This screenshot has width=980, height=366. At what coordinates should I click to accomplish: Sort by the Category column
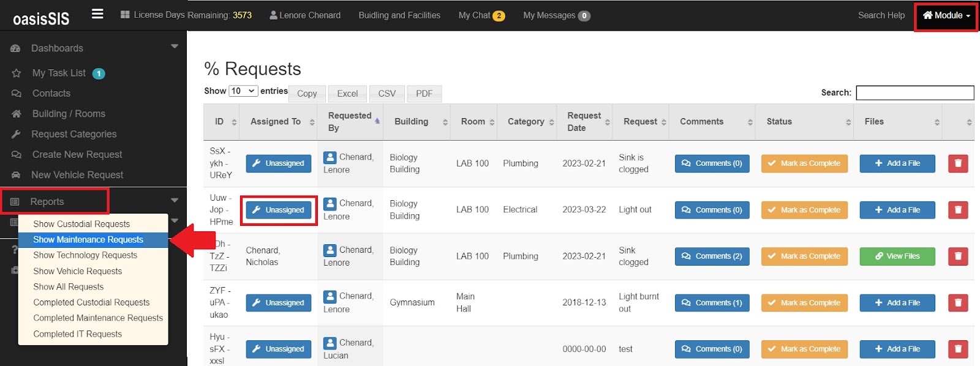(x=527, y=122)
